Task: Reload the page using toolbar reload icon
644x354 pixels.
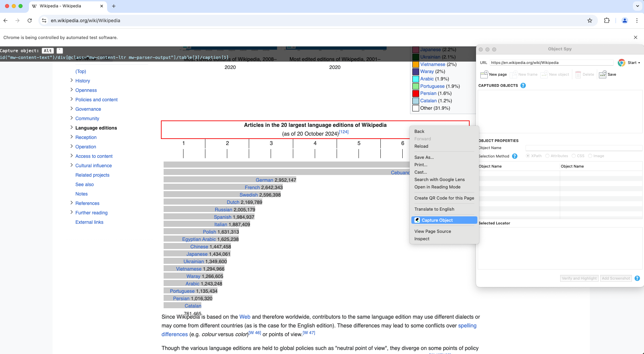Action: pyautogui.click(x=30, y=21)
